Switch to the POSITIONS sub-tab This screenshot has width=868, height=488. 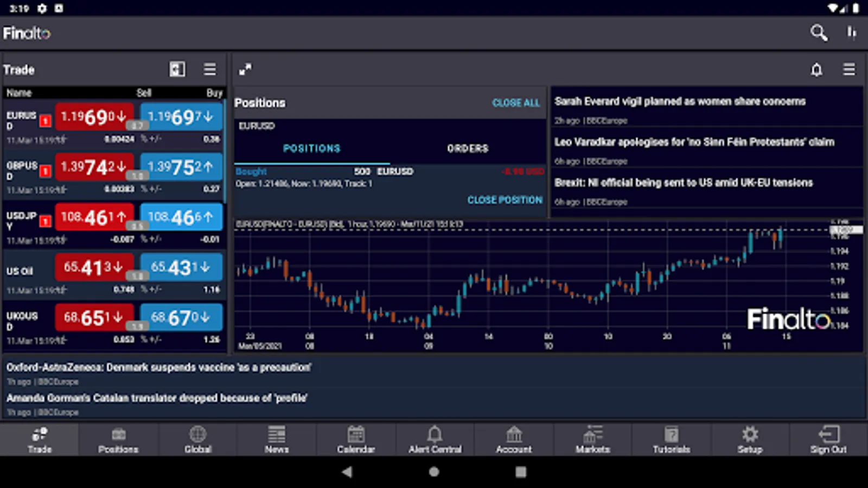click(x=312, y=149)
